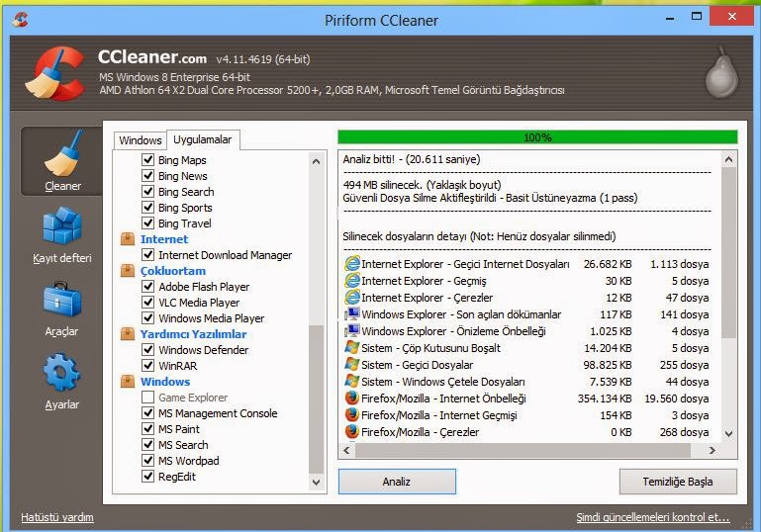Open Kayıt defteri registry section
This screenshot has height=532, width=761.
pyautogui.click(x=61, y=235)
